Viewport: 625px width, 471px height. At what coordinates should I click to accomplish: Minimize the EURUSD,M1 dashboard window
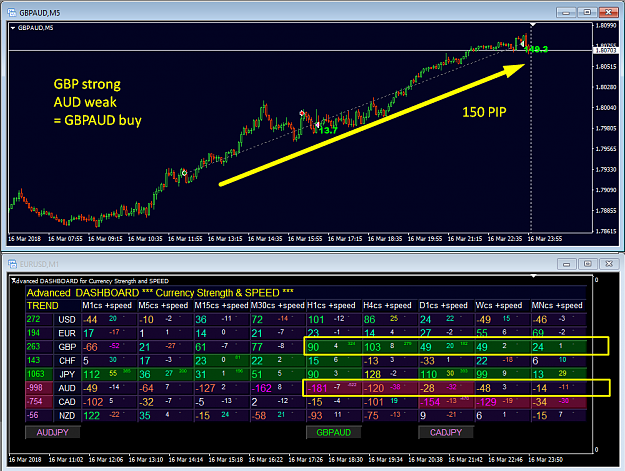coord(566,264)
